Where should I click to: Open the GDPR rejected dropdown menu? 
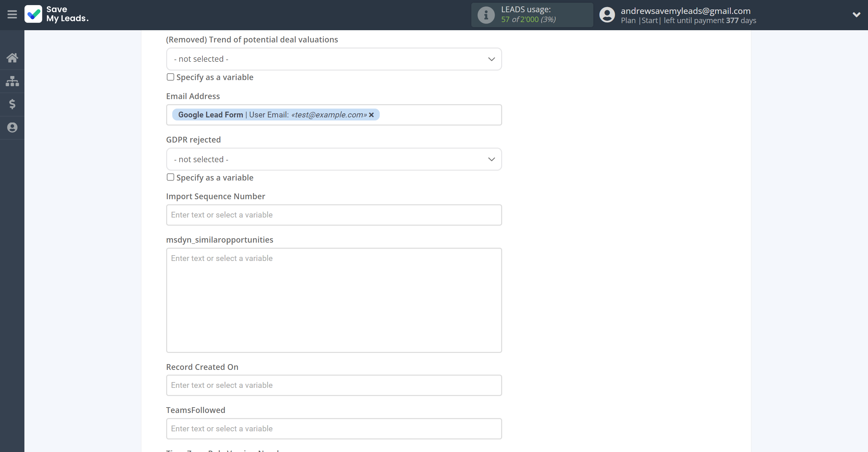pos(334,159)
